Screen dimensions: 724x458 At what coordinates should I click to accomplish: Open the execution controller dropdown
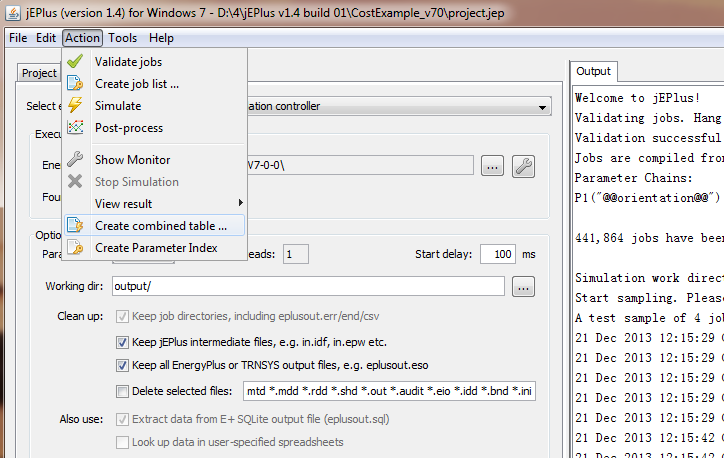point(399,106)
